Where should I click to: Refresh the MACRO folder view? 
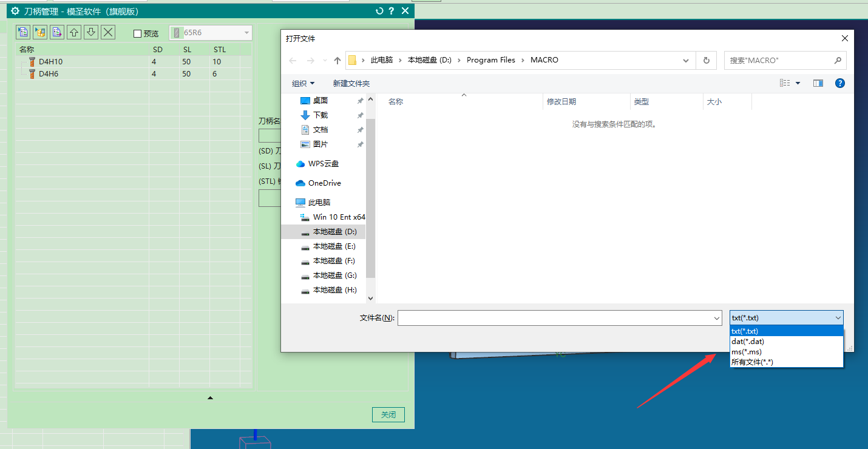(706, 60)
